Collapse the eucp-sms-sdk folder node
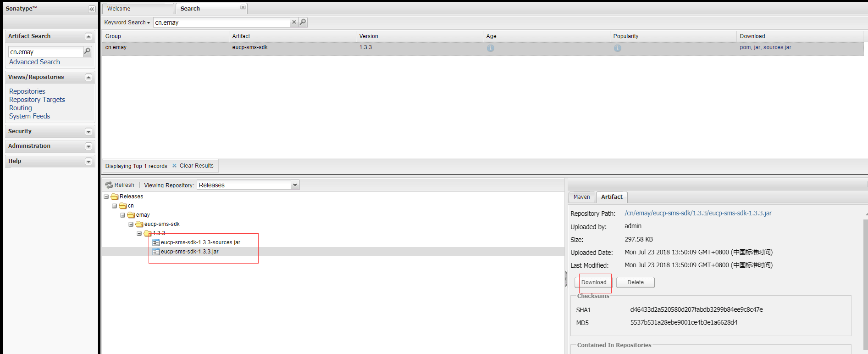 (131, 225)
